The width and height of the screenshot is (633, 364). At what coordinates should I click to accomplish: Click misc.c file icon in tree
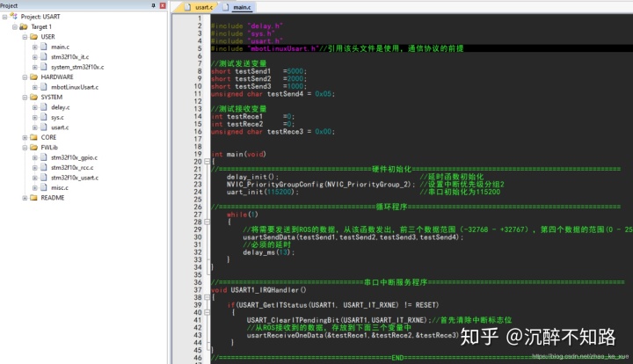(x=44, y=187)
